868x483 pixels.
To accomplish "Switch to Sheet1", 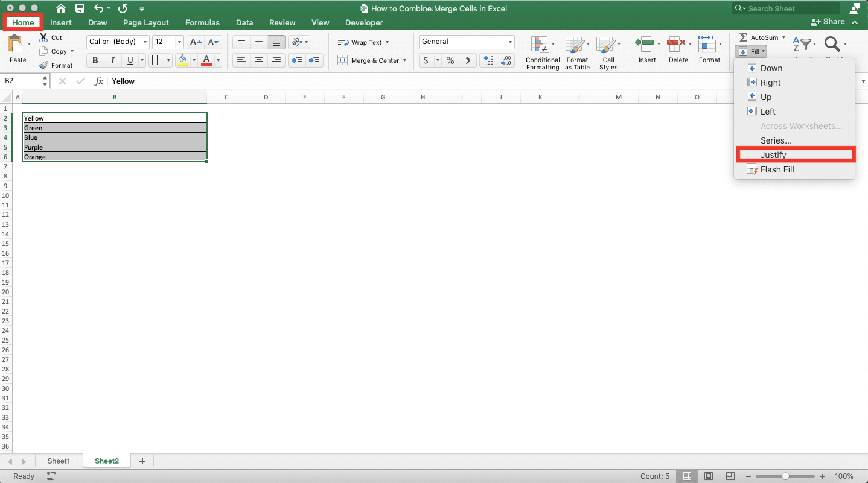I will (x=59, y=461).
